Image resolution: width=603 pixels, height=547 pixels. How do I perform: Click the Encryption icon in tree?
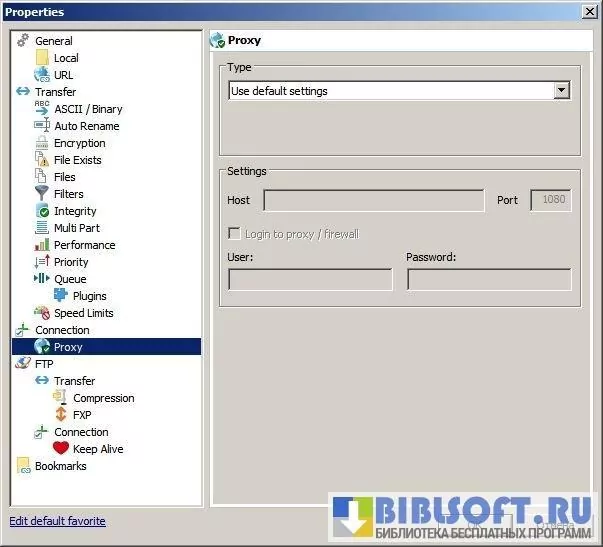[42, 143]
